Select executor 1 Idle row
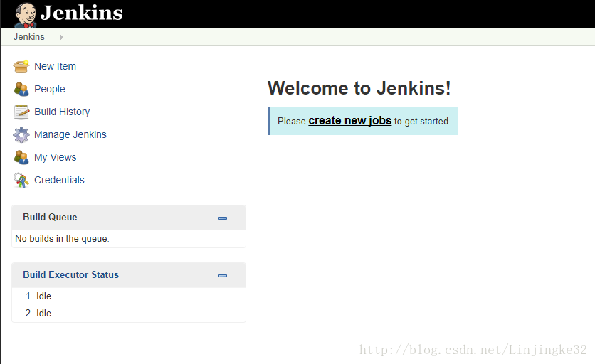The width and height of the screenshot is (595, 364). pyautogui.click(x=129, y=296)
